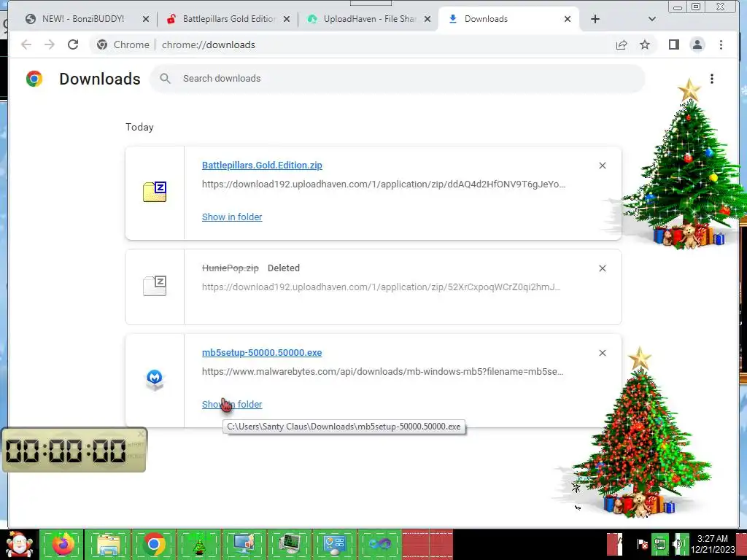Close the timer widget with its X
The width and height of the screenshot is (747, 560).
(141, 434)
